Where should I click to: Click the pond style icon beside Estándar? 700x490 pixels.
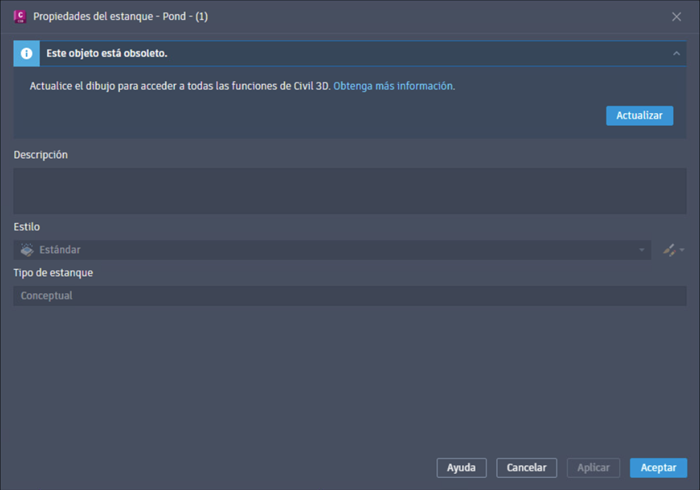[27, 250]
